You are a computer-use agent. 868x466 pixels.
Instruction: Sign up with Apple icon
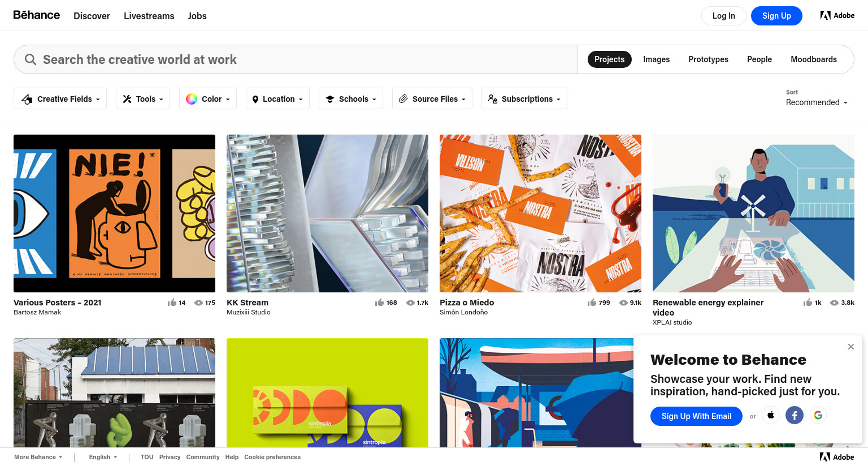click(x=771, y=415)
